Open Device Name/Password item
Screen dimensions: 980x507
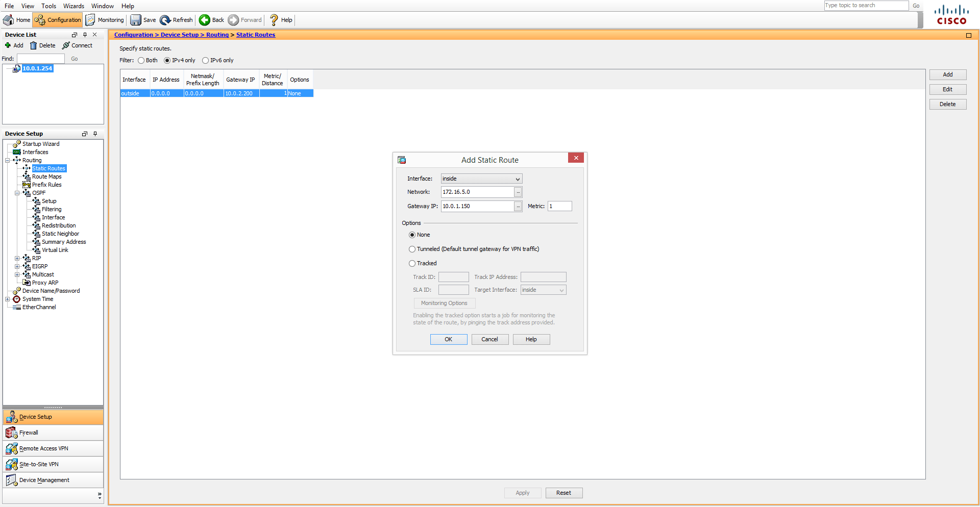(x=51, y=291)
